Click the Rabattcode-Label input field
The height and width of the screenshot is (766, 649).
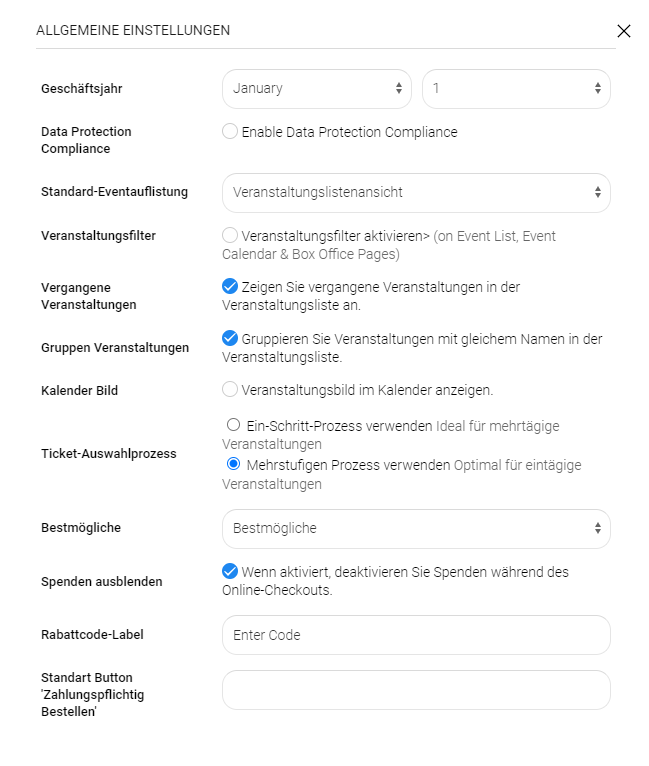tap(415, 635)
